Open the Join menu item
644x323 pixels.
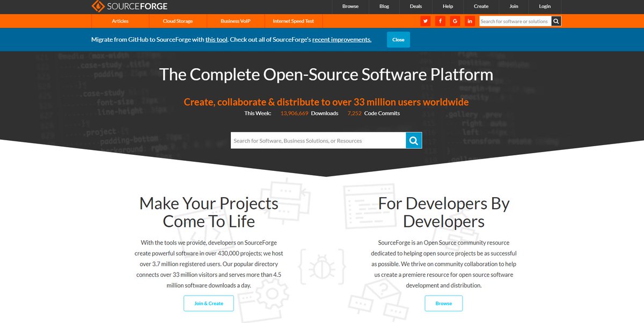[514, 6]
